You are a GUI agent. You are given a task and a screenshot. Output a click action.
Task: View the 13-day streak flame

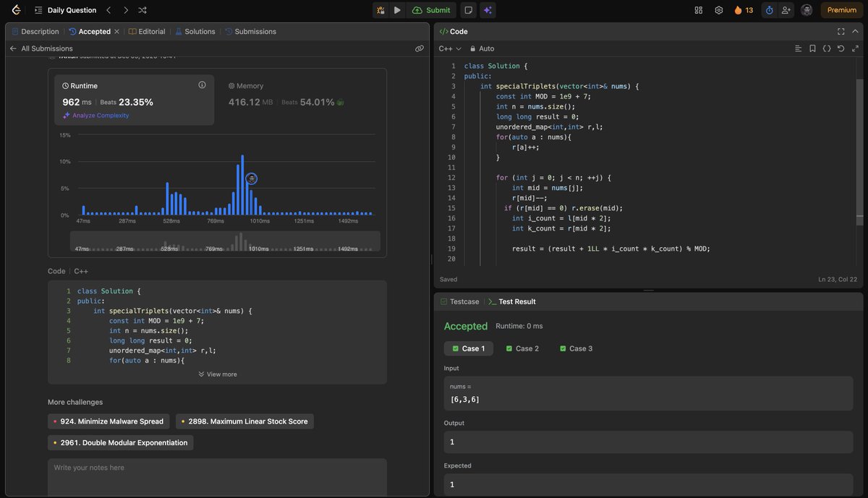pos(743,10)
